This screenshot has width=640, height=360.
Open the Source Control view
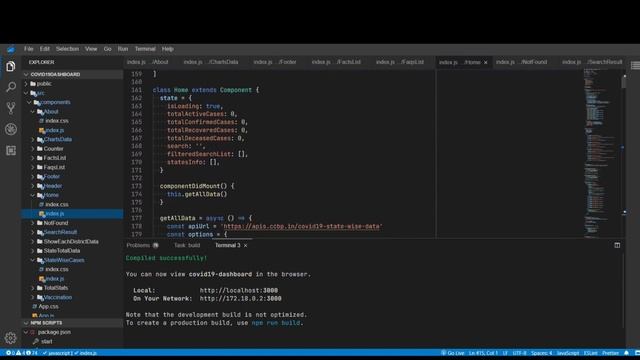11,108
